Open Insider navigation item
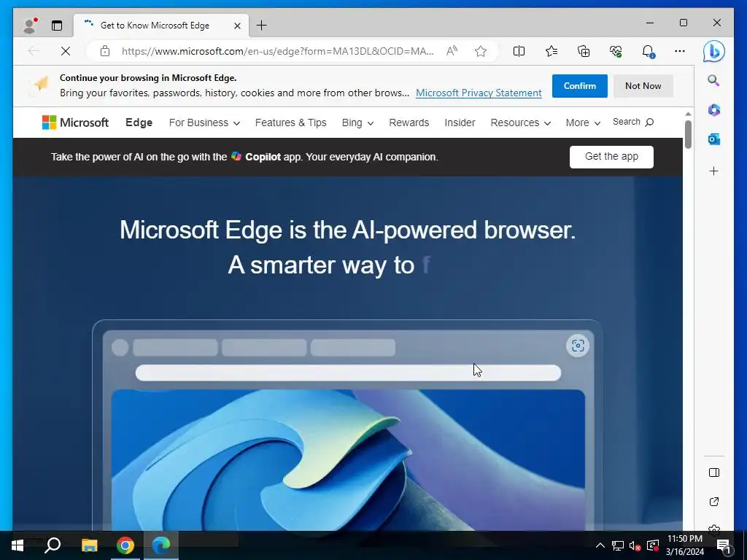 coord(460,122)
